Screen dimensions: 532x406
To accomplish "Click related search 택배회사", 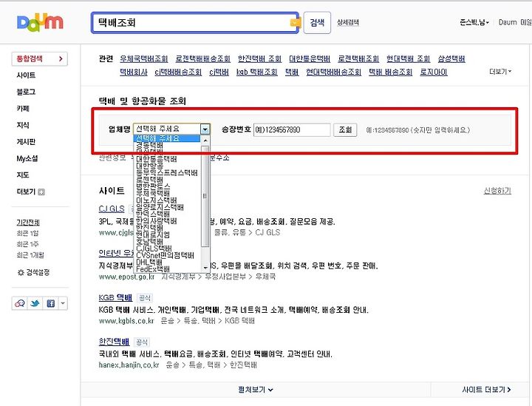I will (133, 72).
